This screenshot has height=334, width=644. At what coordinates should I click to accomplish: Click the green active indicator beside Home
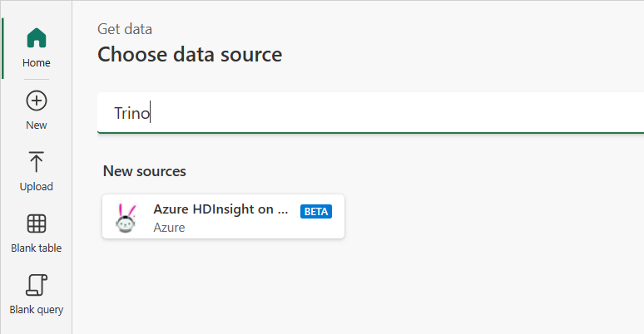[2, 48]
